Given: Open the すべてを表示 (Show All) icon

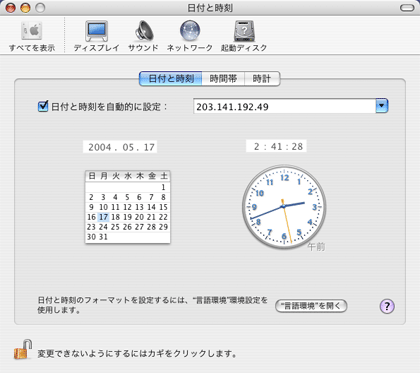Looking at the screenshot, I should point(32,31).
